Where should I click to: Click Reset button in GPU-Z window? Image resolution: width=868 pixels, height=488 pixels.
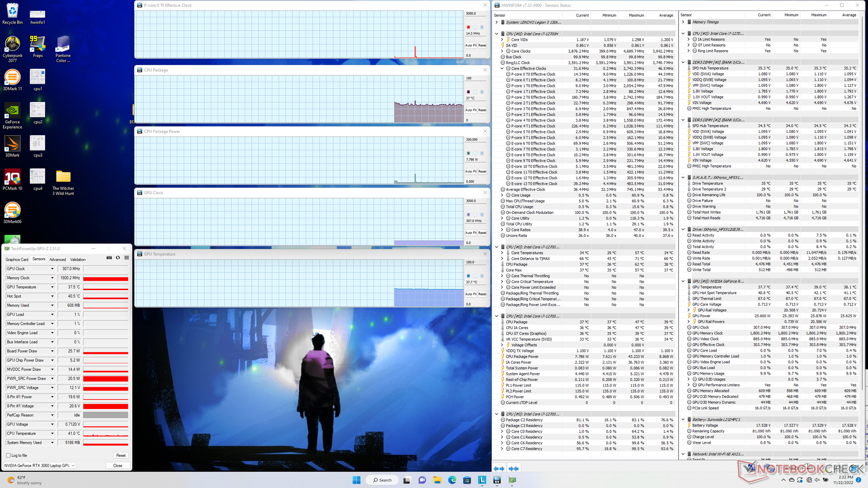point(121,455)
